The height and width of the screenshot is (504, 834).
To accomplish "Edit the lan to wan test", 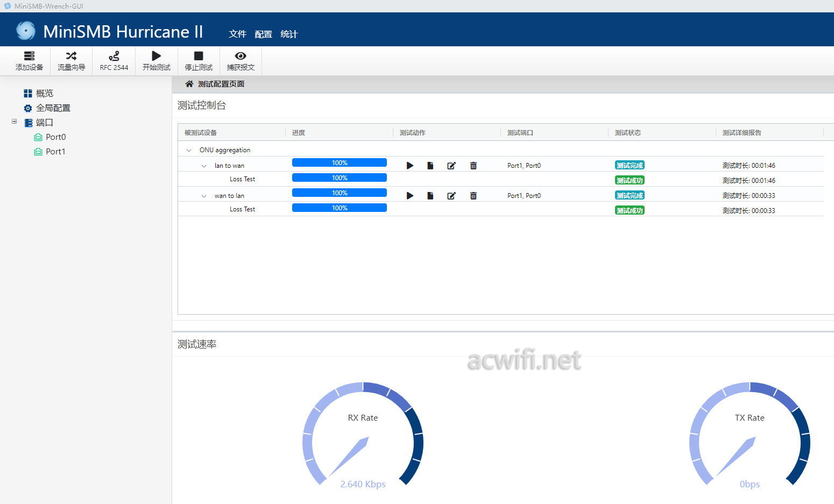I will (x=451, y=166).
